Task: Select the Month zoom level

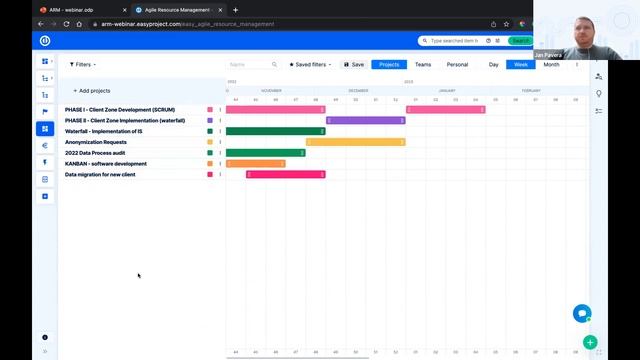Action: coord(551,64)
